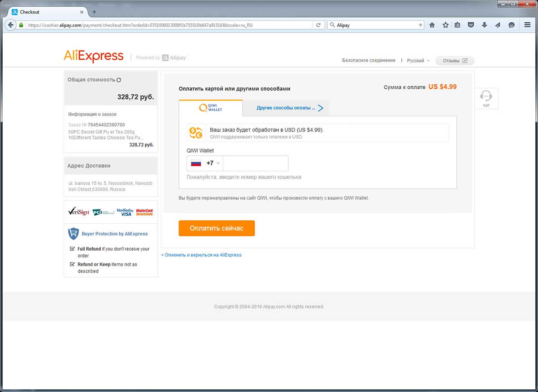Open the Отзывы feedback button
Screen dimensions: 538x392
tap(455, 61)
